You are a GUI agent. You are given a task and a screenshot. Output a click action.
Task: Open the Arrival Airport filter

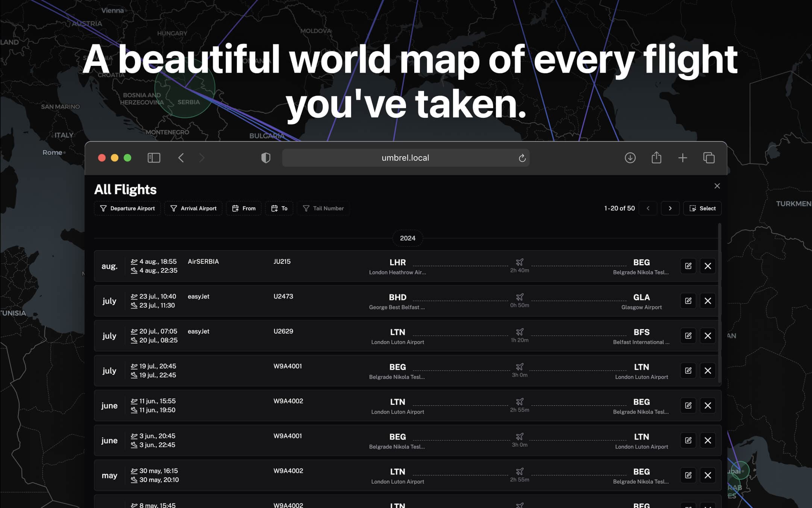tap(193, 208)
